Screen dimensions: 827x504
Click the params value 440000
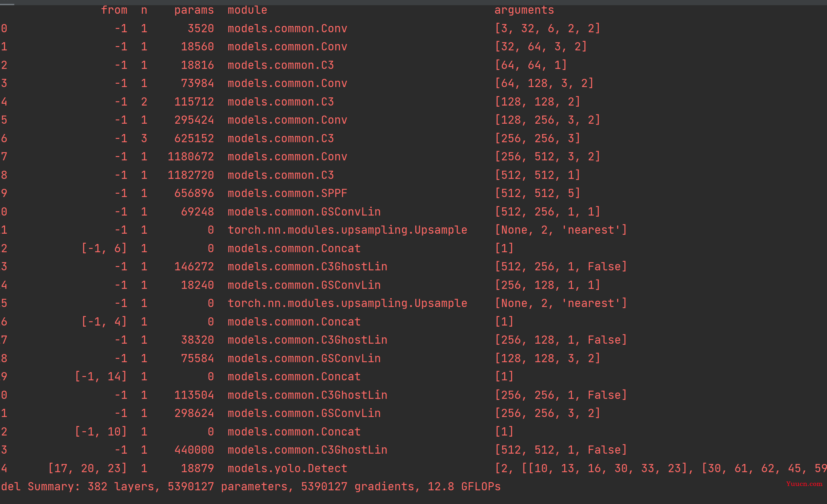pyautogui.click(x=194, y=450)
